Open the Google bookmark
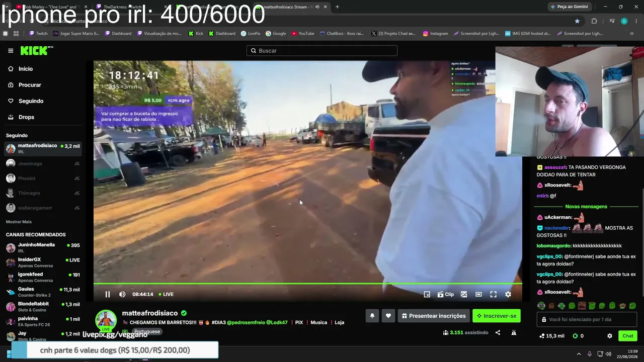The width and height of the screenshot is (644, 362). coord(276,34)
